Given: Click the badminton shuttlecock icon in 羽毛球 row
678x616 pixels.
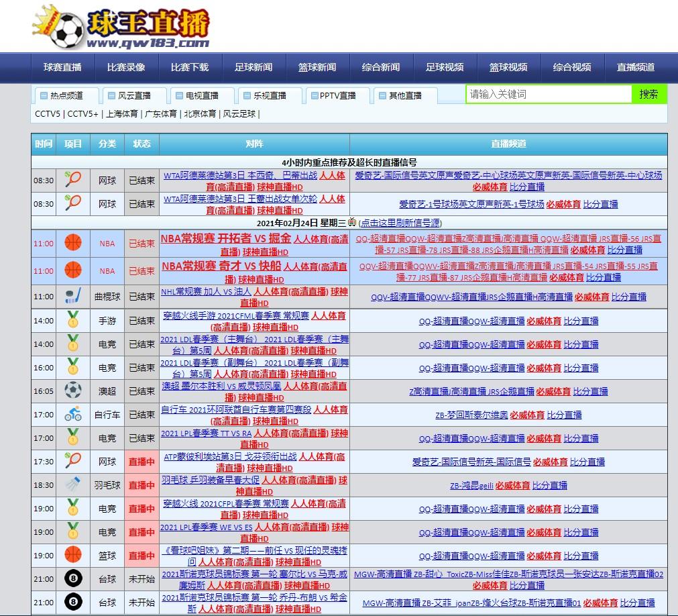Looking at the screenshot, I should 73,484.
